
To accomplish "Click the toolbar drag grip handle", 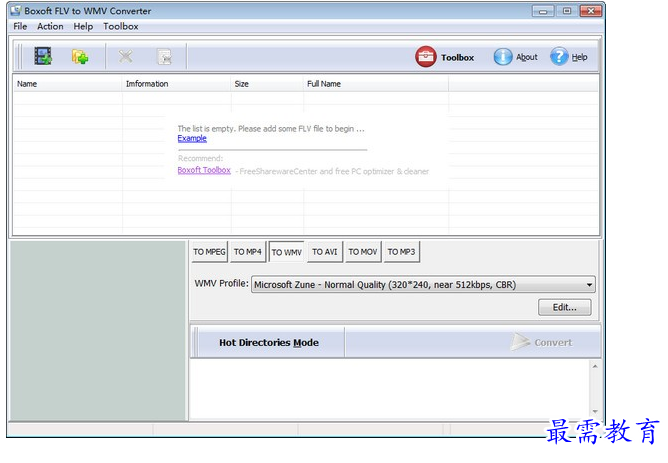I will point(18,56).
